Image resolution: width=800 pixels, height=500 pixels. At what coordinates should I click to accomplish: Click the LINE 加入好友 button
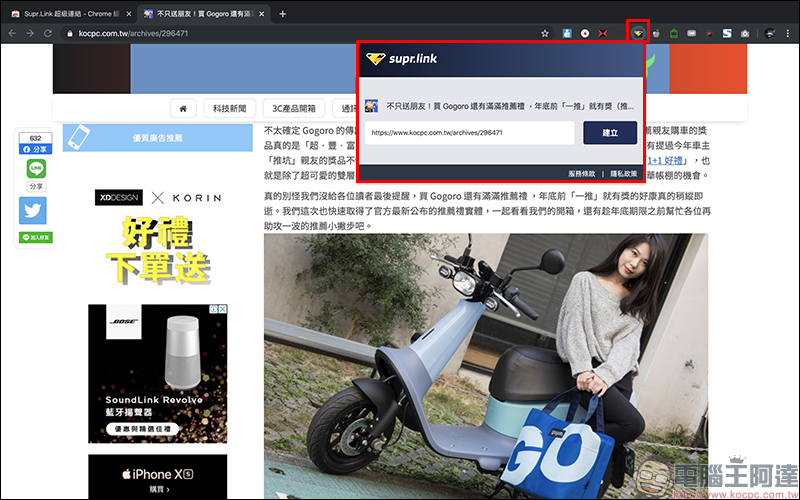pos(36,237)
